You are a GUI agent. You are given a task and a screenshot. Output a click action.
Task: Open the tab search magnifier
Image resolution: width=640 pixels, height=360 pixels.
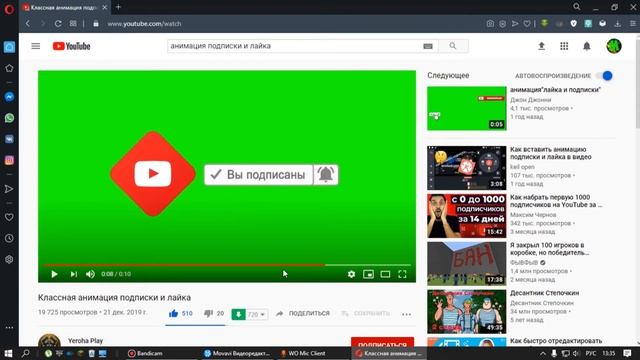click(x=577, y=7)
